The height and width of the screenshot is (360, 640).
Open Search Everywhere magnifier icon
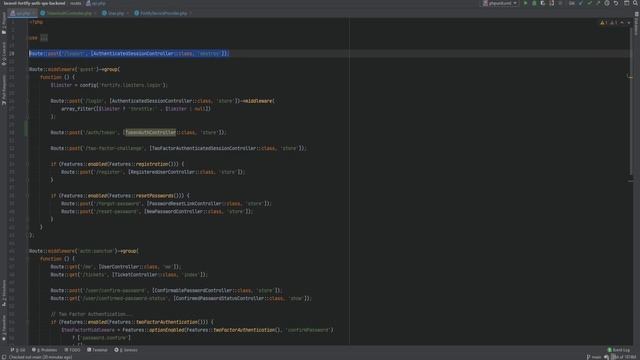coord(636,3)
